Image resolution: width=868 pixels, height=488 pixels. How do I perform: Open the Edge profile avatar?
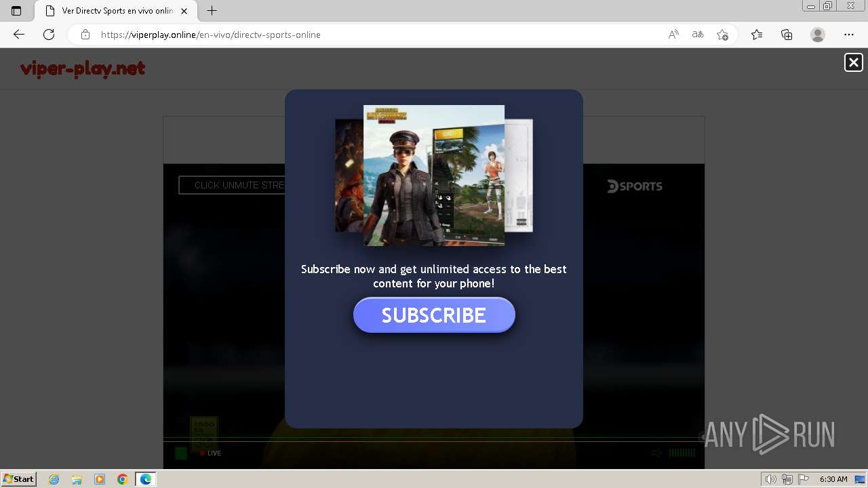(818, 35)
